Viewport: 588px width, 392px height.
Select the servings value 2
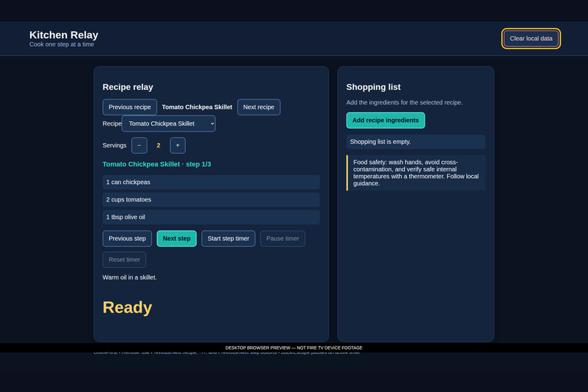[x=158, y=145]
